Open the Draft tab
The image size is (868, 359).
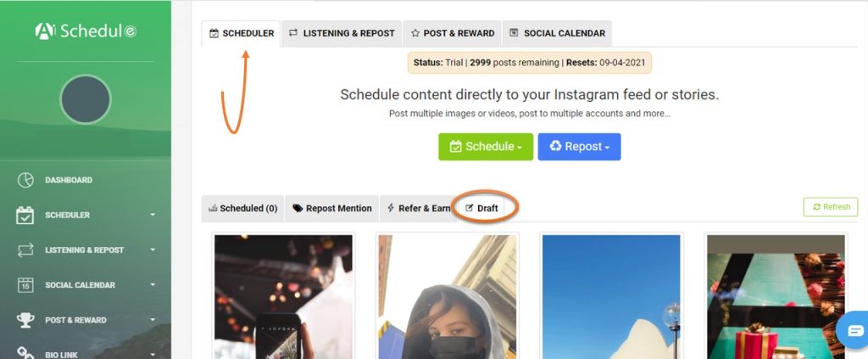[x=482, y=208]
